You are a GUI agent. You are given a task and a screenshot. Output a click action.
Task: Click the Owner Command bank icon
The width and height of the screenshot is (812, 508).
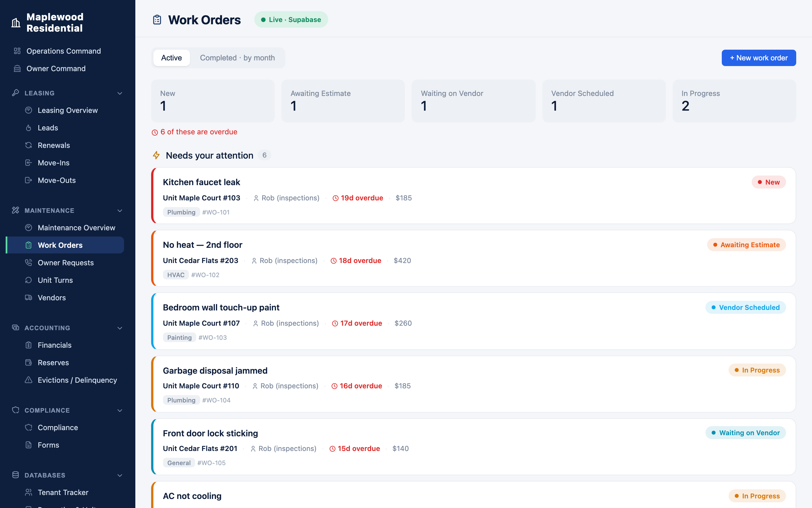click(17, 69)
